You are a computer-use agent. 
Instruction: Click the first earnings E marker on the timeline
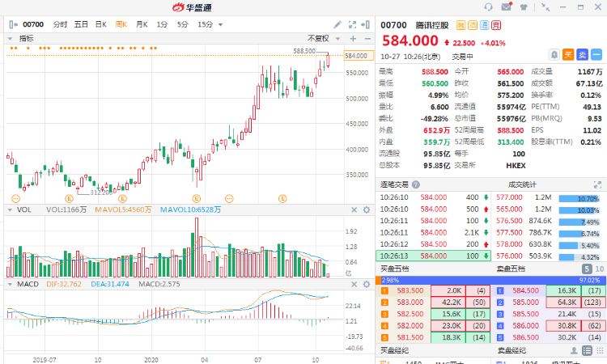click(x=70, y=199)
